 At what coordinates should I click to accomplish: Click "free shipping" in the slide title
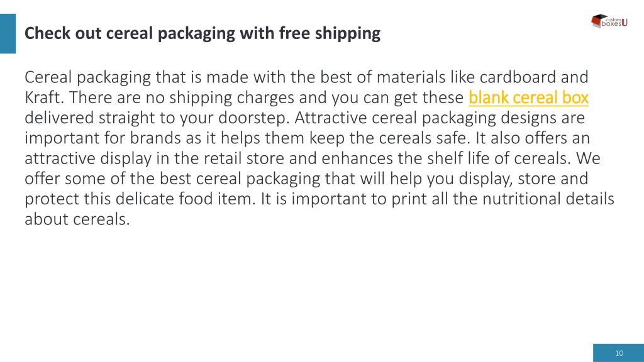point(330,33)
